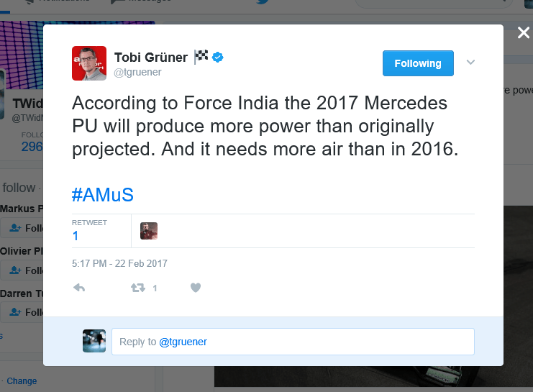
Task: Open the 5:17 PM - 22 Feb 2017 timestamp
Action: 119,263
